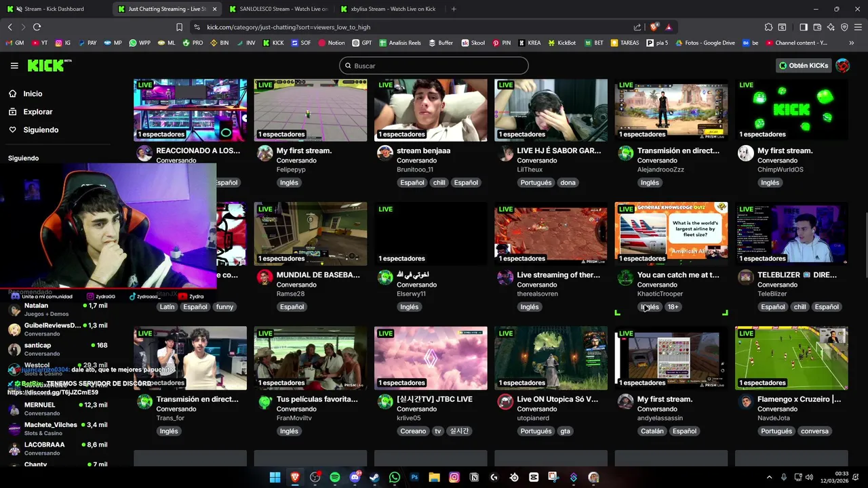Open the KickBot bookmark

coord(561,43)
